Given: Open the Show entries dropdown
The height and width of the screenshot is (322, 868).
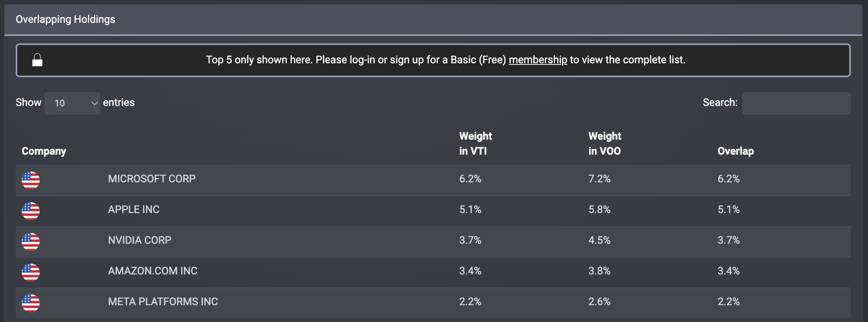Looking at the screenshot, I should [72, 103].
